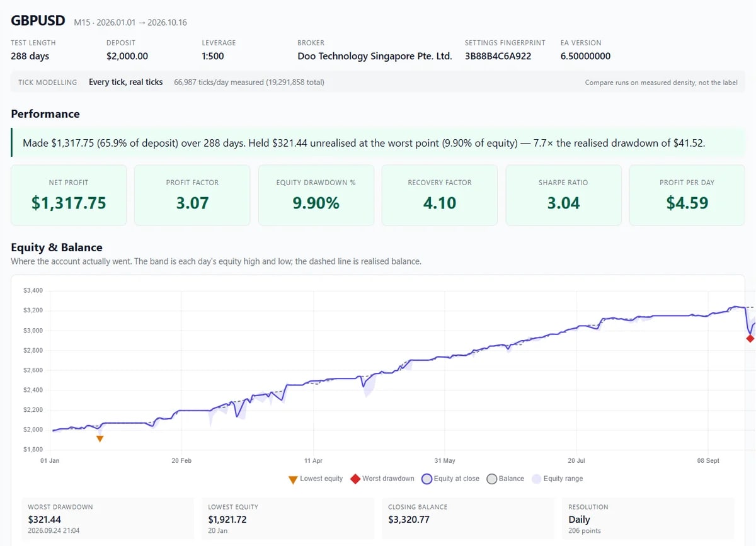Image resolution: width=756 pixels, height=546 pixels.
Task: Click the orange Lowest equity legend triangle
Action: coord(293,479)
